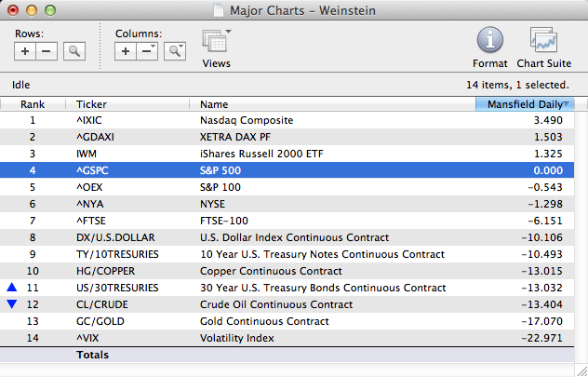Image resolution: width=588 pixels, height=377 pixels.
Task: Remove selected row with minus button
Action: 47,51
